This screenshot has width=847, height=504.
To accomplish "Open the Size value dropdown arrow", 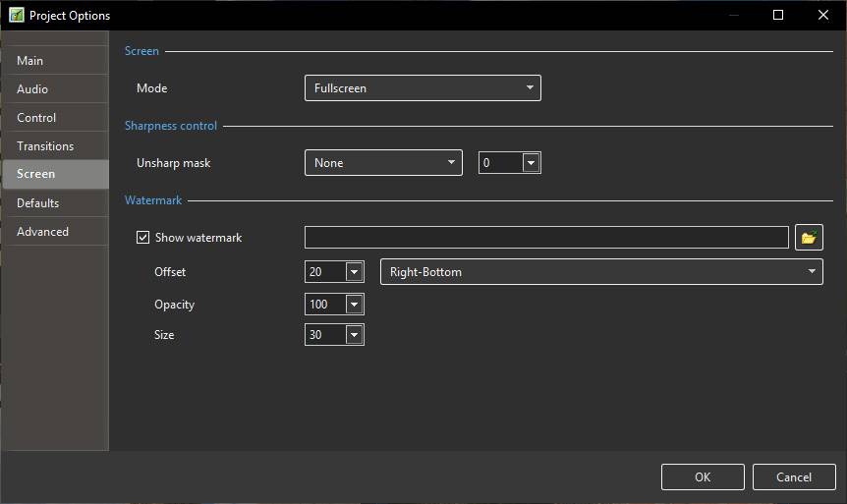I will 355,334.
